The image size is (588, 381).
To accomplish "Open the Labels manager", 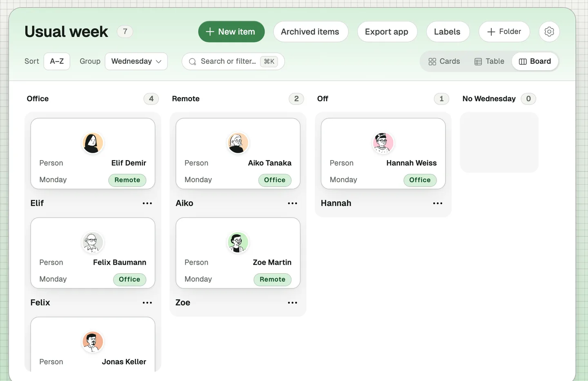I will coord(448,31).
